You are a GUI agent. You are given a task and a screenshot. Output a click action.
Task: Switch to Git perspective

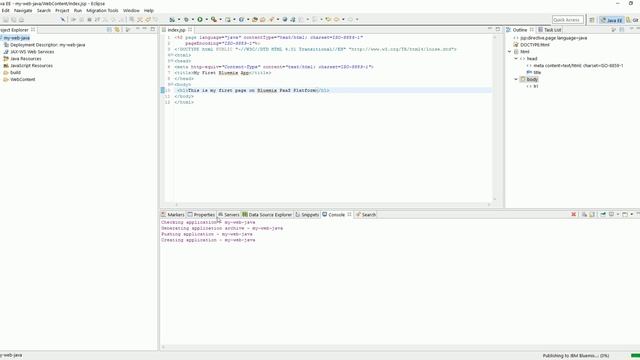(x=633, y=20)
